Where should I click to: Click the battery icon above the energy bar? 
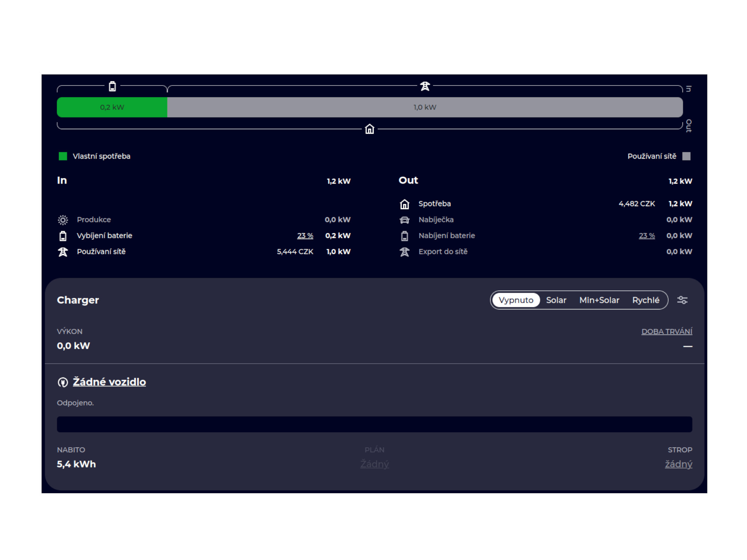coord(112,87)
